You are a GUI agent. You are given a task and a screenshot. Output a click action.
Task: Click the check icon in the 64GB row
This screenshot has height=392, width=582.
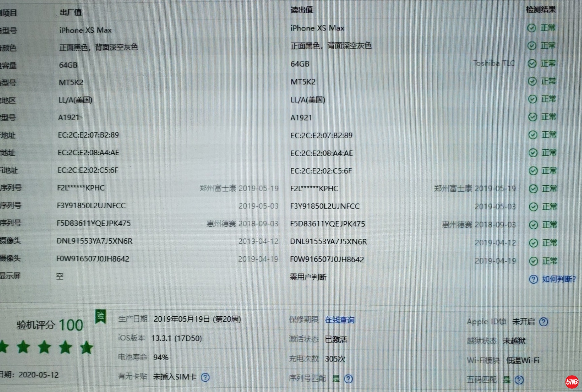tap(532, 64)
